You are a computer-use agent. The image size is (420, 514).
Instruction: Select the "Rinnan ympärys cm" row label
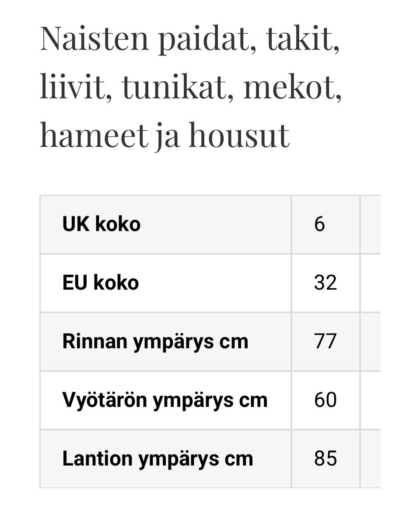tap(155, 341)
